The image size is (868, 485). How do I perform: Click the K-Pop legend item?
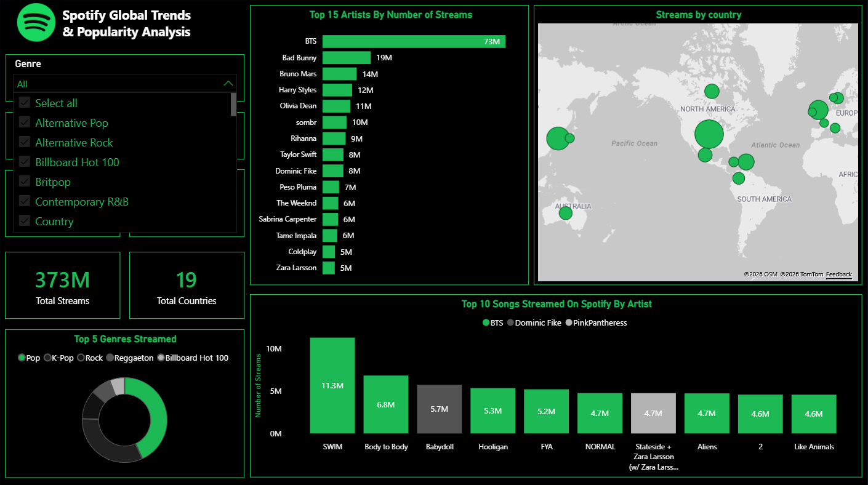point(58,358)
